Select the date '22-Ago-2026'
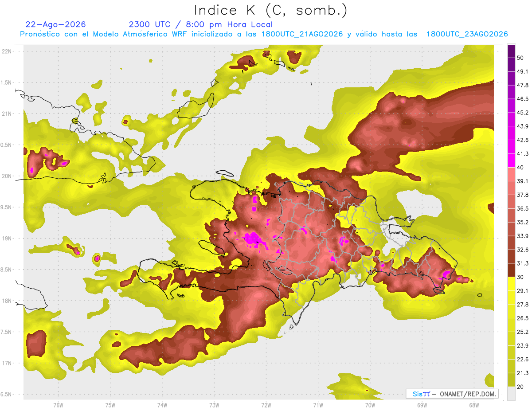Image resolution: width=532 pixels, height=411 pixels. point(56,24)
